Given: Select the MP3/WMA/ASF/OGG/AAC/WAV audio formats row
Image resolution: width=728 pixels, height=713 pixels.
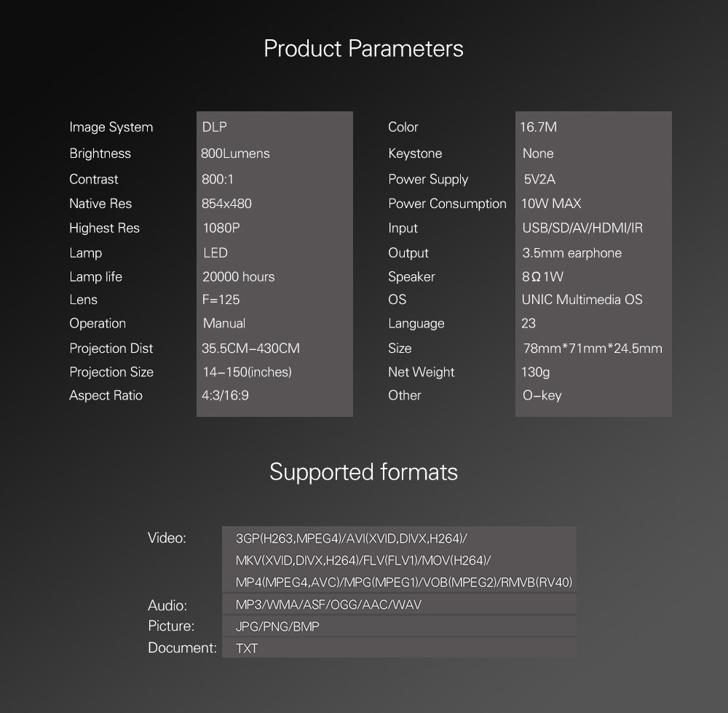Looking at the screenshot, I should click(x=328, y=605).
